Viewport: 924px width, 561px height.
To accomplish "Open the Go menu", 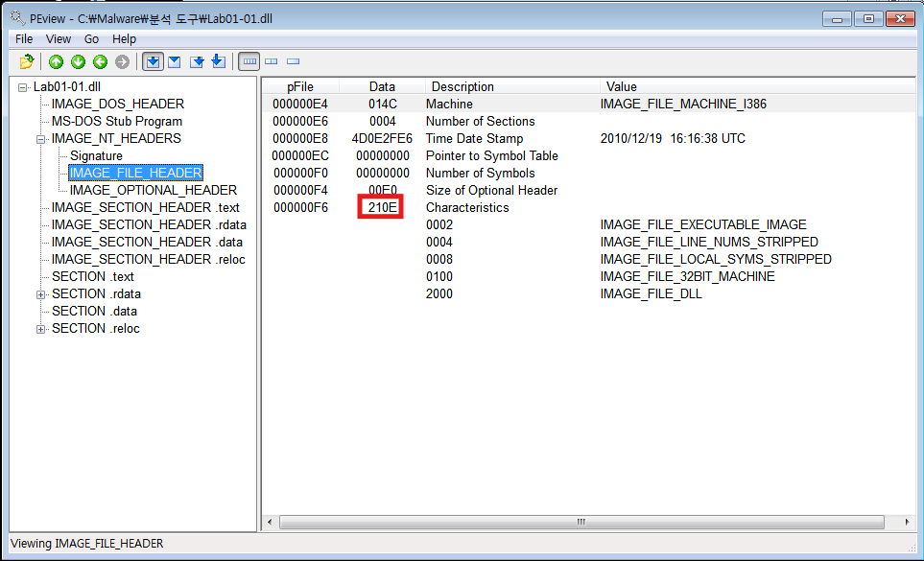I will [91, 39].
